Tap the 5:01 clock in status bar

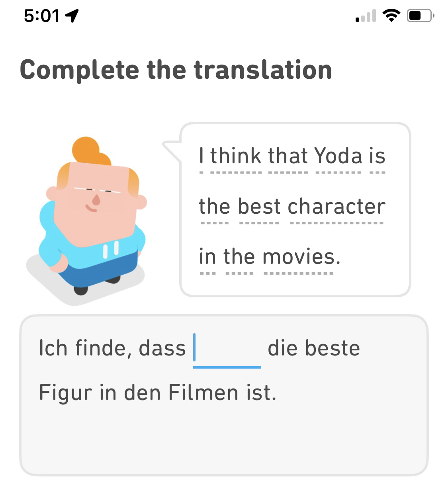pos(41,16)
